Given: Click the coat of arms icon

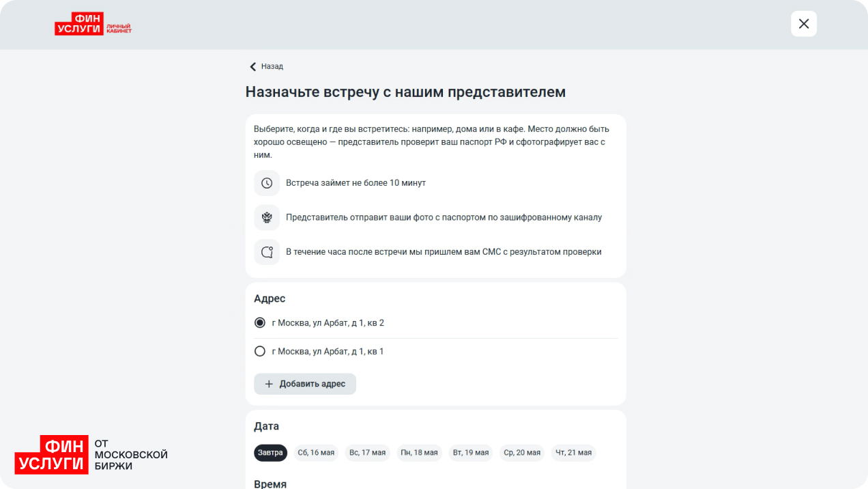Looking at the screenshot, I should pyautogui.click(x=267, y=217).
